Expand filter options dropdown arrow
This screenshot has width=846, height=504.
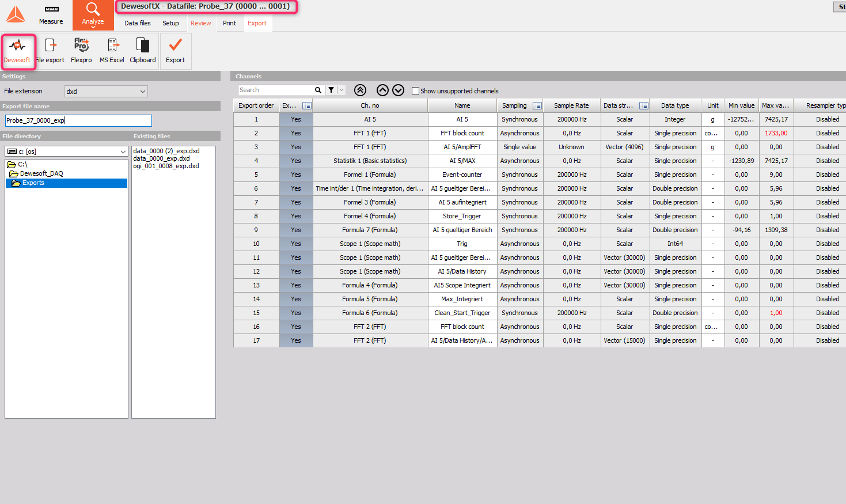[342, 90]
